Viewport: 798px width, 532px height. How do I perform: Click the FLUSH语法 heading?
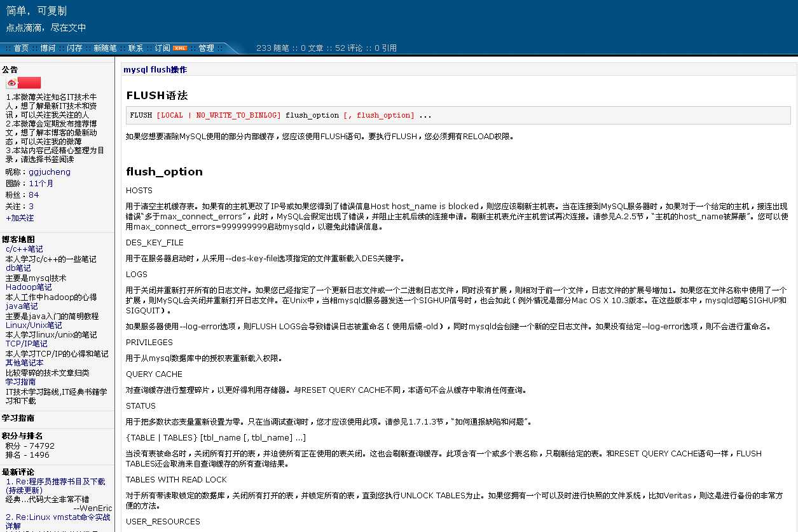(x=156, y=96)
